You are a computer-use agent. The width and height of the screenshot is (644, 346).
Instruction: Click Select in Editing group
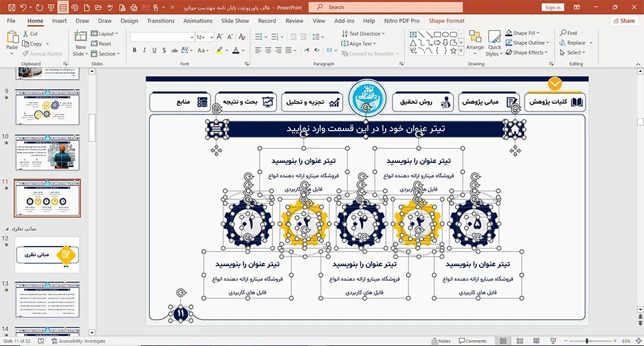[572, 52]
